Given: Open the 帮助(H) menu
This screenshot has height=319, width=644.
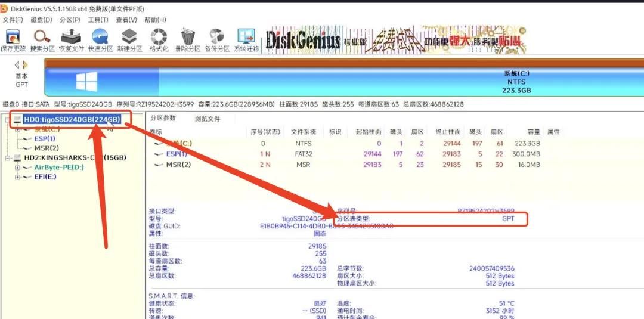Looking at the screenshot, I should (x=155, y=20).
